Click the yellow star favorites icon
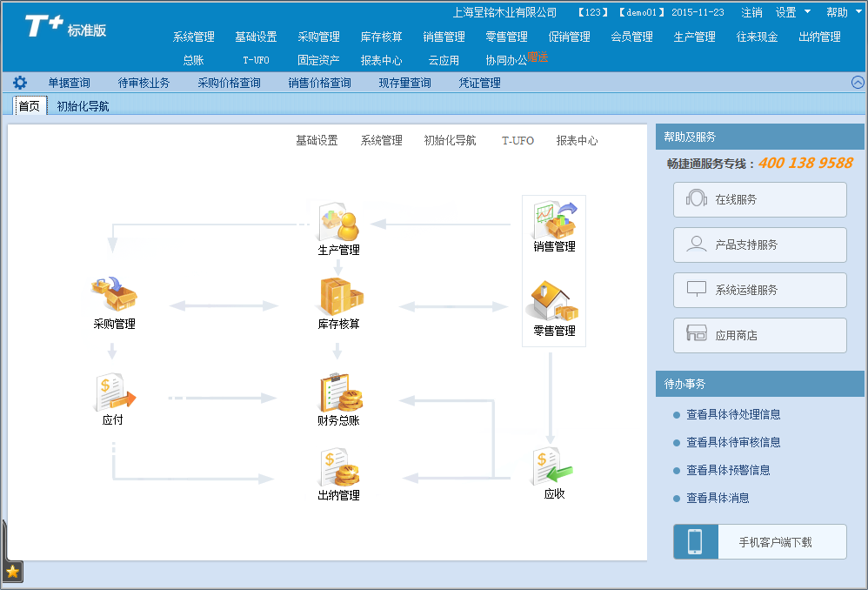Viewport: 868px width, 590px height. 13,572
